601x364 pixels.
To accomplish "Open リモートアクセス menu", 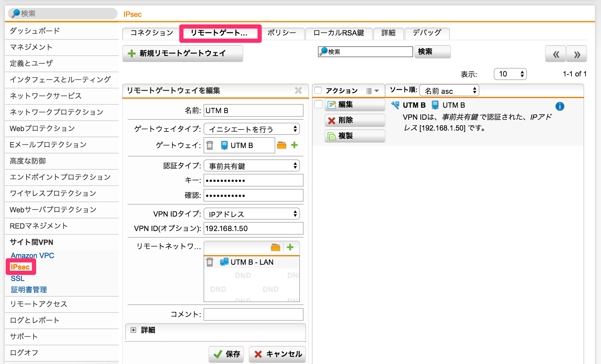I will tap(62, 304).
